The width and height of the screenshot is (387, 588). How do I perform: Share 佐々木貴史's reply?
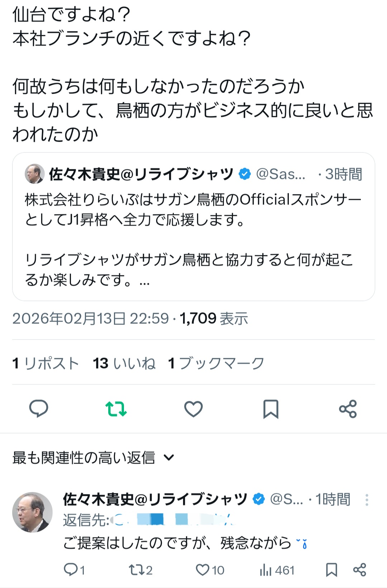[359, 570]
